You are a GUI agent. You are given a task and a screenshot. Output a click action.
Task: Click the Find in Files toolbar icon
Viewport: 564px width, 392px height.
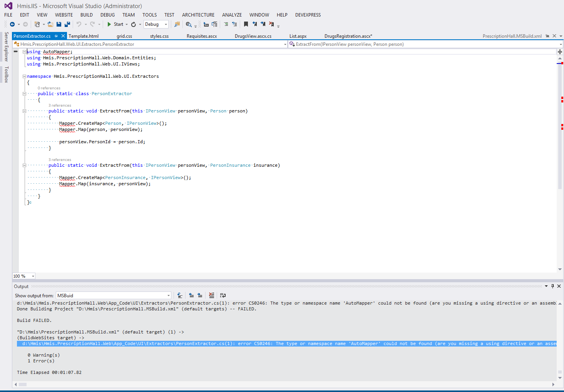177,24
